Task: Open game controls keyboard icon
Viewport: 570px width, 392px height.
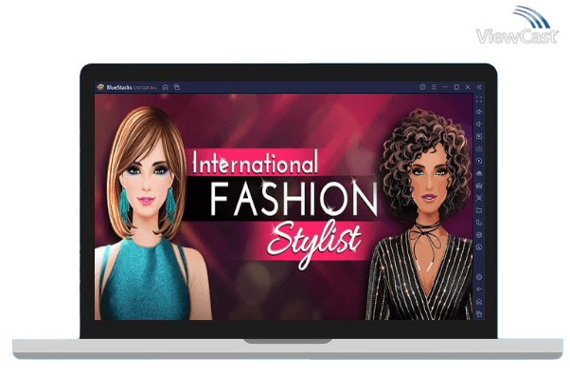Action: coord(479,149)
